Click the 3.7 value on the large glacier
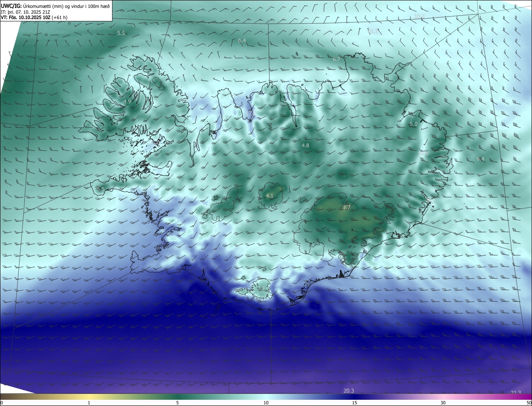 [347, 208]
